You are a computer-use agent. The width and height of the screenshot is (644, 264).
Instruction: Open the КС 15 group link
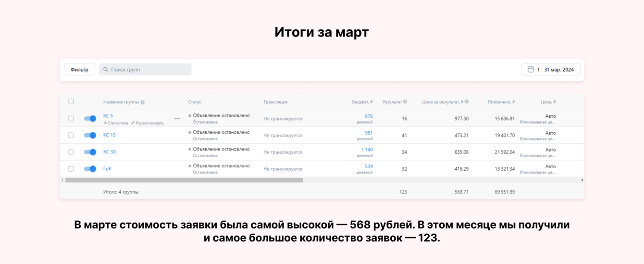point(110,135)
